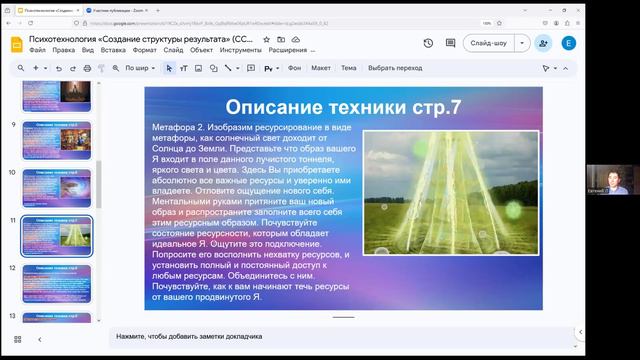The width and height of the screenshot is (640, 360).
Task: Open the Вставка menu
Action: [113, 50]
